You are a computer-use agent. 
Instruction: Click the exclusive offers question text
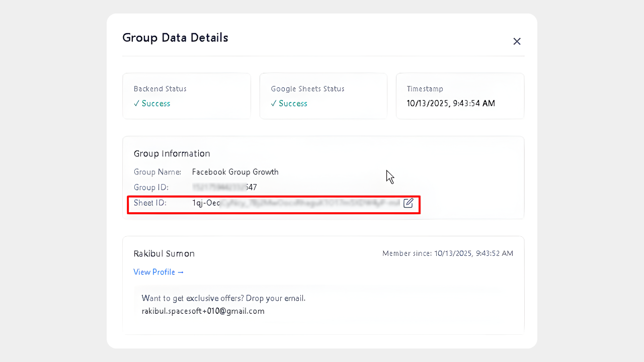(223, 298)
